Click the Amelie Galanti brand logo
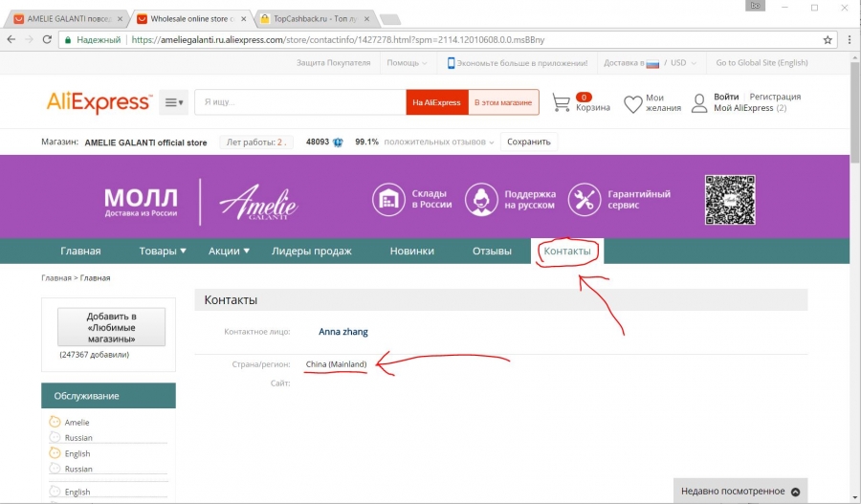The height and width of the screenshot is (504, 861). point(258,202)
